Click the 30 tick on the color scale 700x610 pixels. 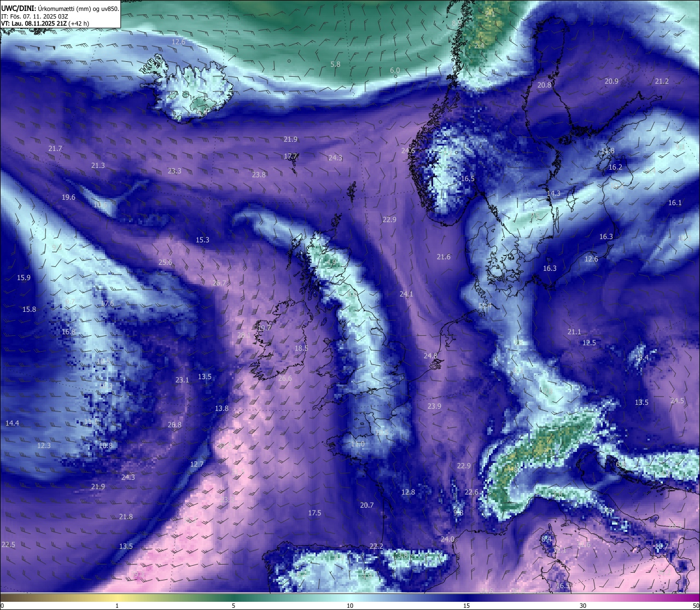tap(583, 606)
